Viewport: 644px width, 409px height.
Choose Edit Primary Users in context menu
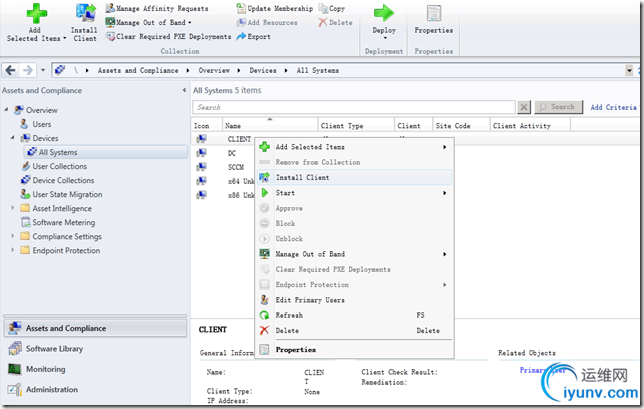click(x=354, y=300)
